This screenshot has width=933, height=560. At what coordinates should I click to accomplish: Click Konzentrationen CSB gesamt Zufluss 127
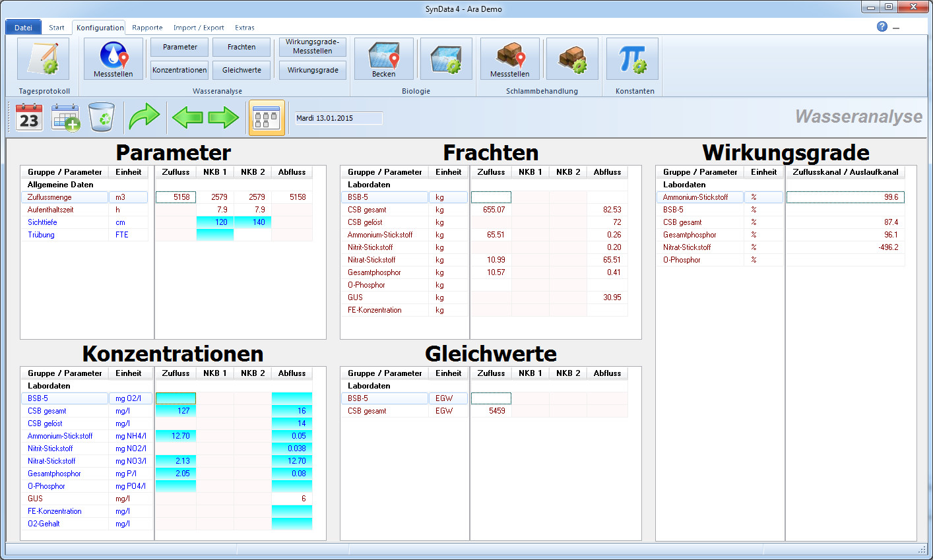click(x=176, y=411)
